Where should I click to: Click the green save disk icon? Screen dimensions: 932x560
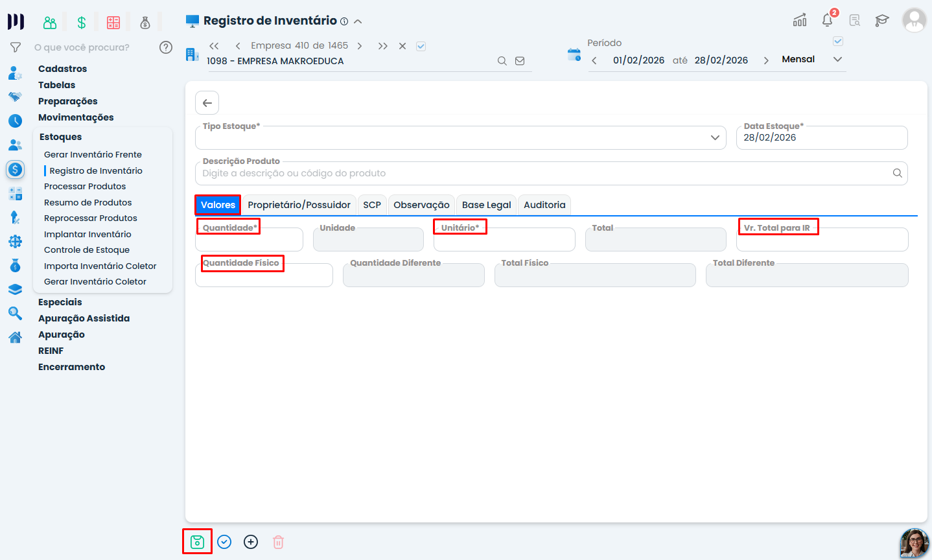pyautogui.click(x=198, y=542)
